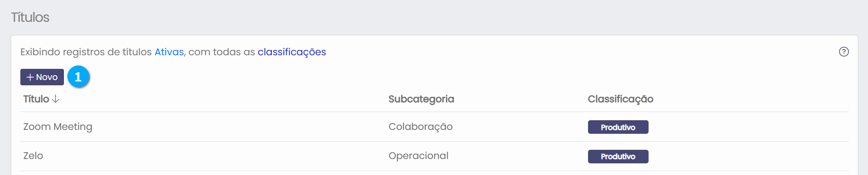Click the Títulos page heading
The height and width of the screenshot is (175, 868).
(30, 17)
